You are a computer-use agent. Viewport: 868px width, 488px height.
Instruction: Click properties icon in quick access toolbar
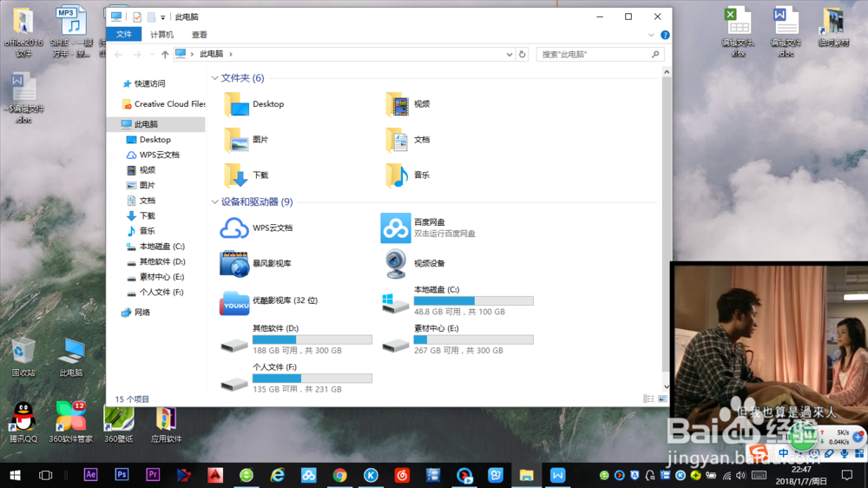137,17
